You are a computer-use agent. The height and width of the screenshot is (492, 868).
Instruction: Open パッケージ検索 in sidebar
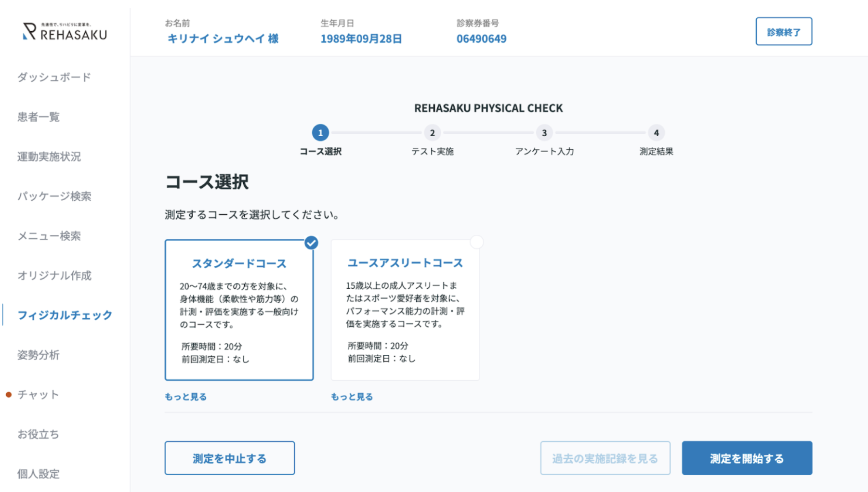coord(54,196)
